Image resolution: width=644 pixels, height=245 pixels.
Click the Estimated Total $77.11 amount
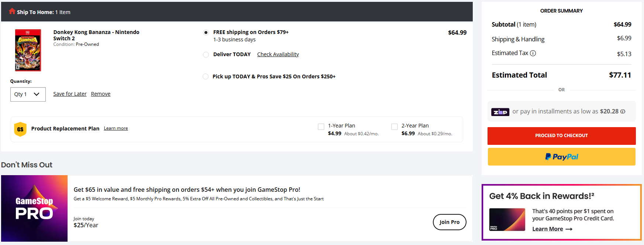click(x=620, y=75)
